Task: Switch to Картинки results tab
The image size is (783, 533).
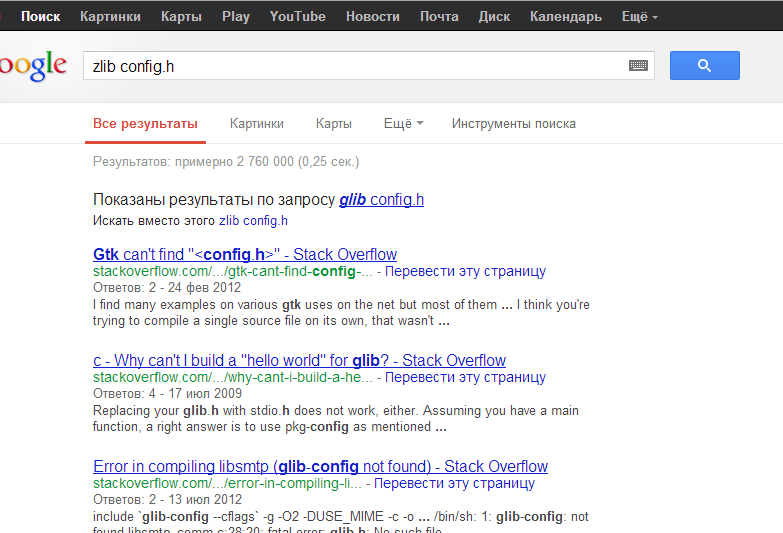Action: (257, 123)
